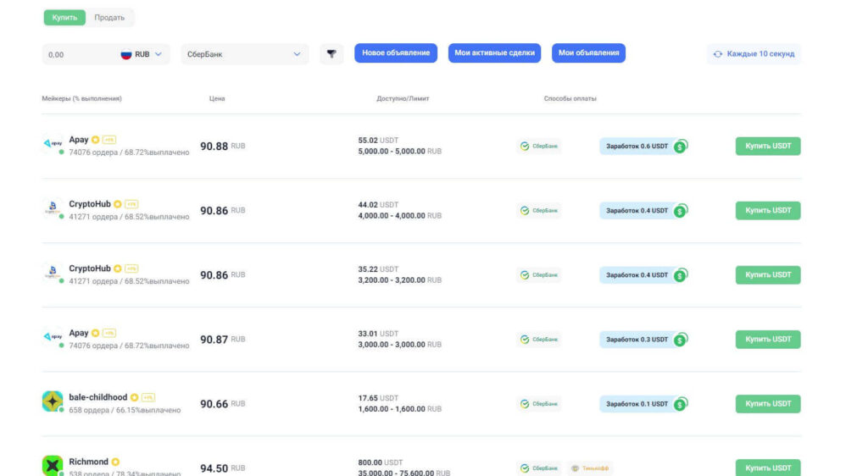Click СберБанк payment tag in the 90.66 row

pos(539,404)
